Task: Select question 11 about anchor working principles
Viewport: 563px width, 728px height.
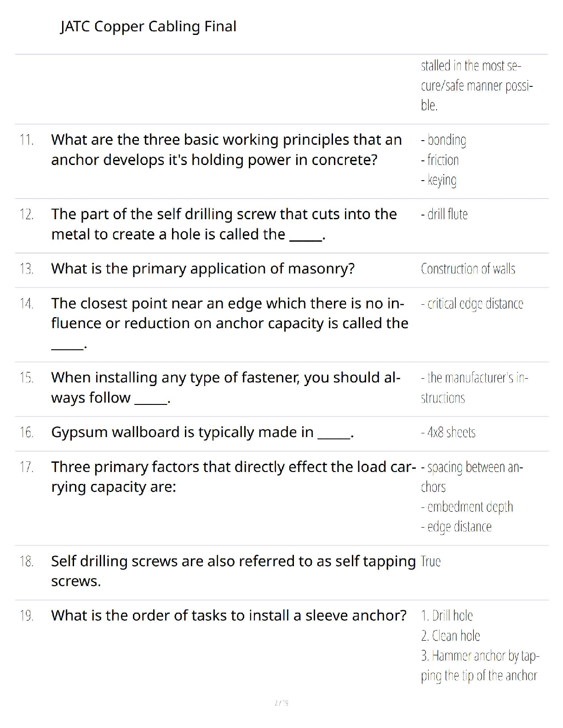Action: tap(226, 150)
